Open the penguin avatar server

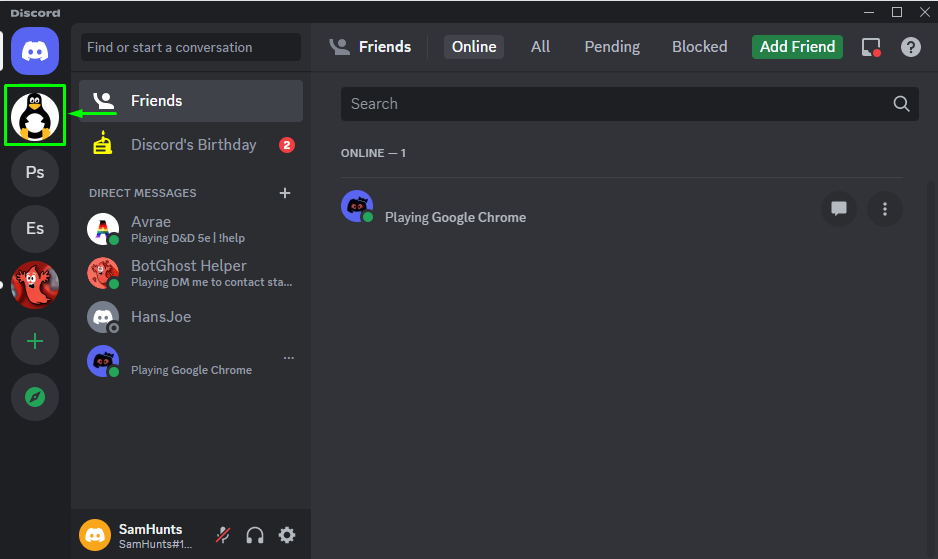tap(35, 116)
